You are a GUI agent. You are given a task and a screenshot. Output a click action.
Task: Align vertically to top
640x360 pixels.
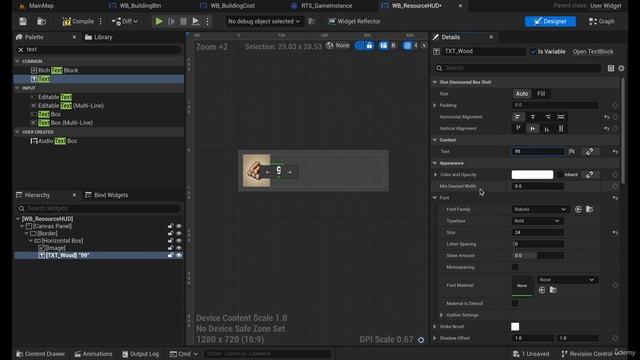click(x=518, y=129)
